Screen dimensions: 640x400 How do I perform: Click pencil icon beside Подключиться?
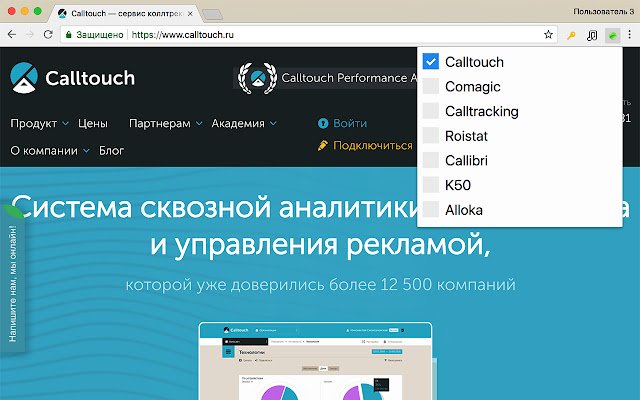click(x=322, y=145)
